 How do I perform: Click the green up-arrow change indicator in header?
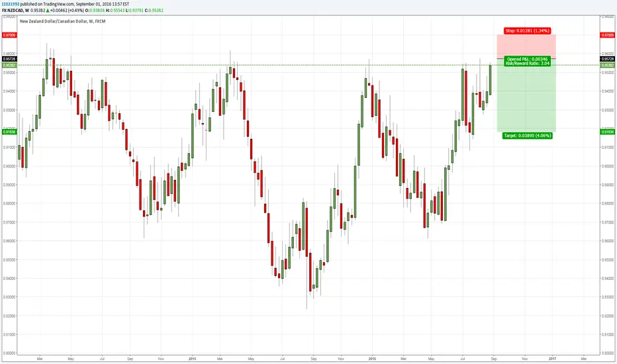tap(48, 10)
